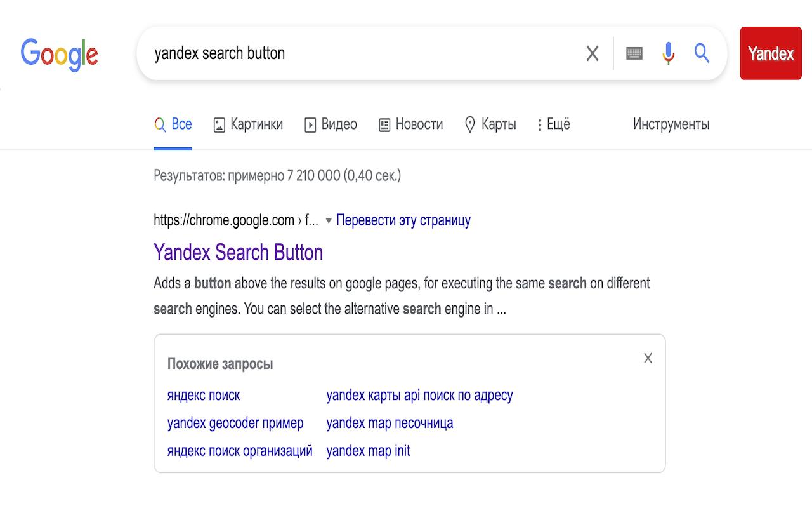Click the blue magnifier search icon
The height and width of the screenshot is (508, 812).
click(x=702, y=53)
